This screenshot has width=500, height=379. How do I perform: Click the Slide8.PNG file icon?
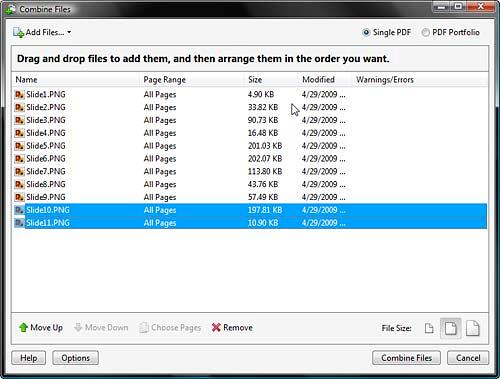[20, 184]
